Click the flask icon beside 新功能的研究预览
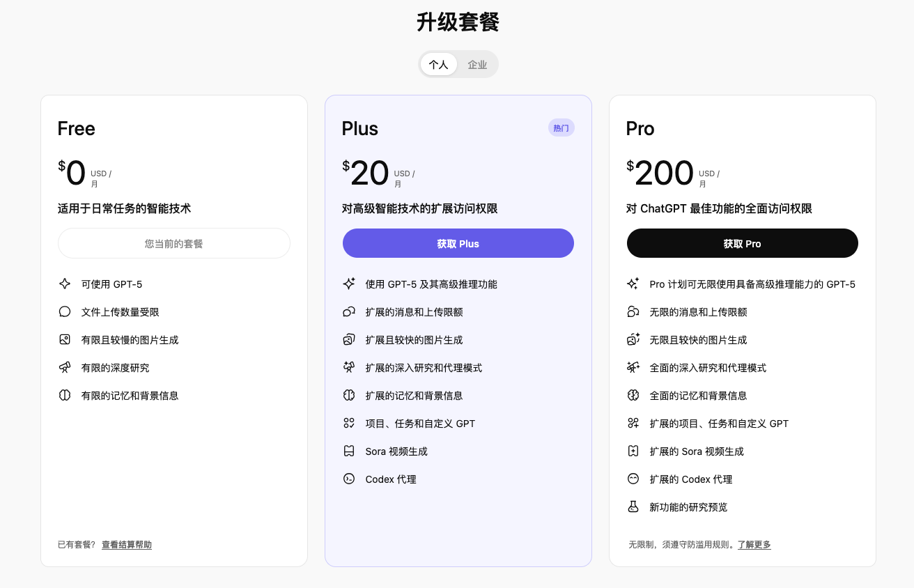This screenshot has height=588, width=914. click(x=633, y=507)
